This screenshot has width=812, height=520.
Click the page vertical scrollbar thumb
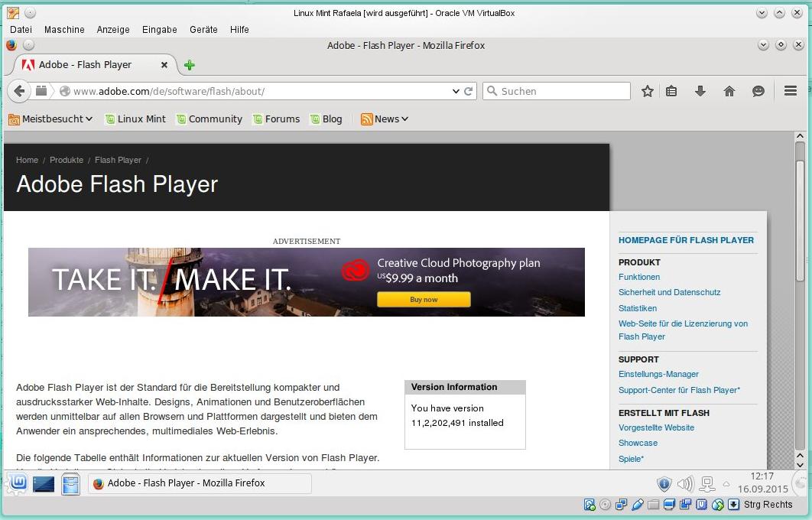800,220
